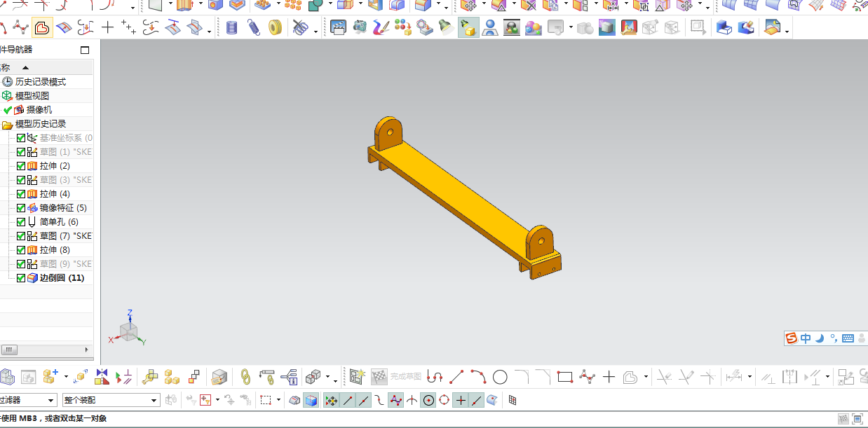Select the Rectangle sketch tool
This screenshot has height=428, width=868.
pos(565,377)
